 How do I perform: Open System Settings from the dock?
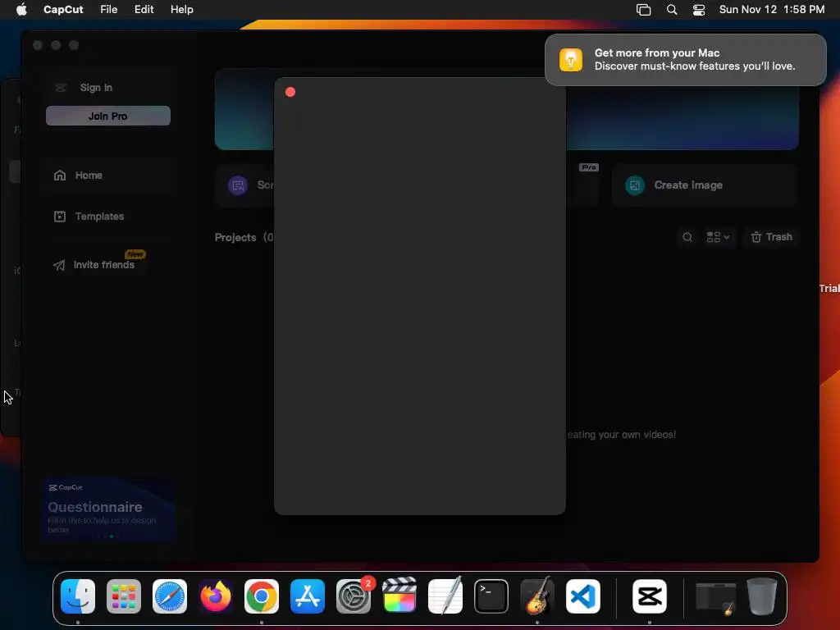point(354,596)
